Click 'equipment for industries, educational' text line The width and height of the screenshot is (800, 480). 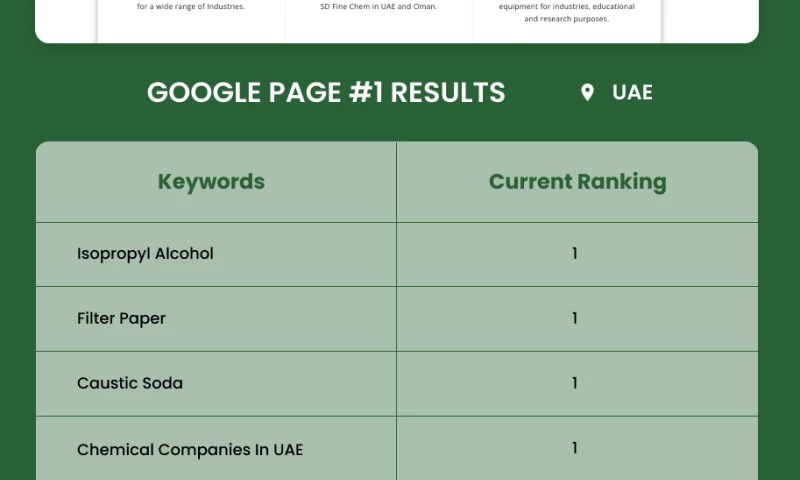pos(566,6)
